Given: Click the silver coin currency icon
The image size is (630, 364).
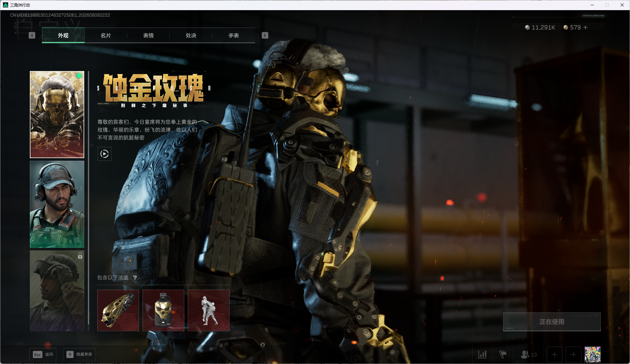Looking at the screenshot, I should [527, 27].
